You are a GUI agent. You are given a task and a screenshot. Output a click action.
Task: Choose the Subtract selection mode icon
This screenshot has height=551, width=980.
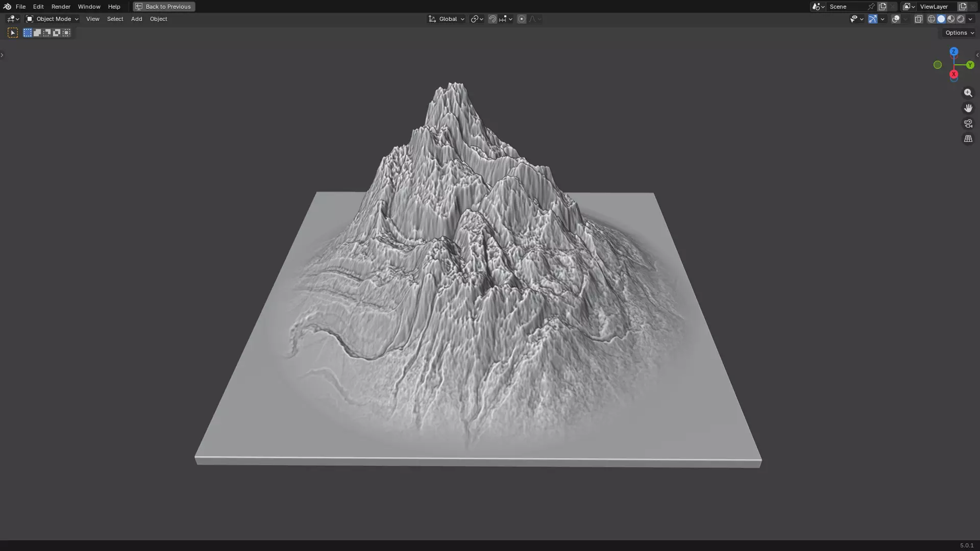pos(47,33)
